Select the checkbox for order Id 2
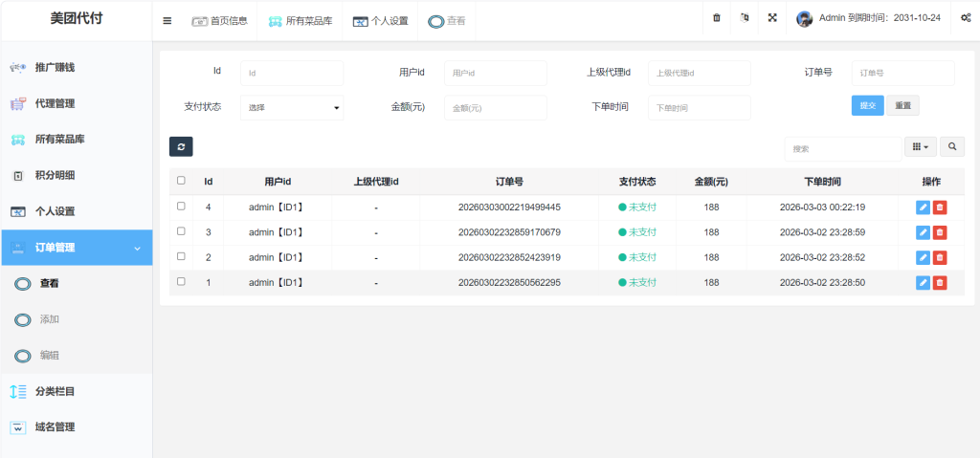Screen dimensions: 980x458 tap(182, 256)
